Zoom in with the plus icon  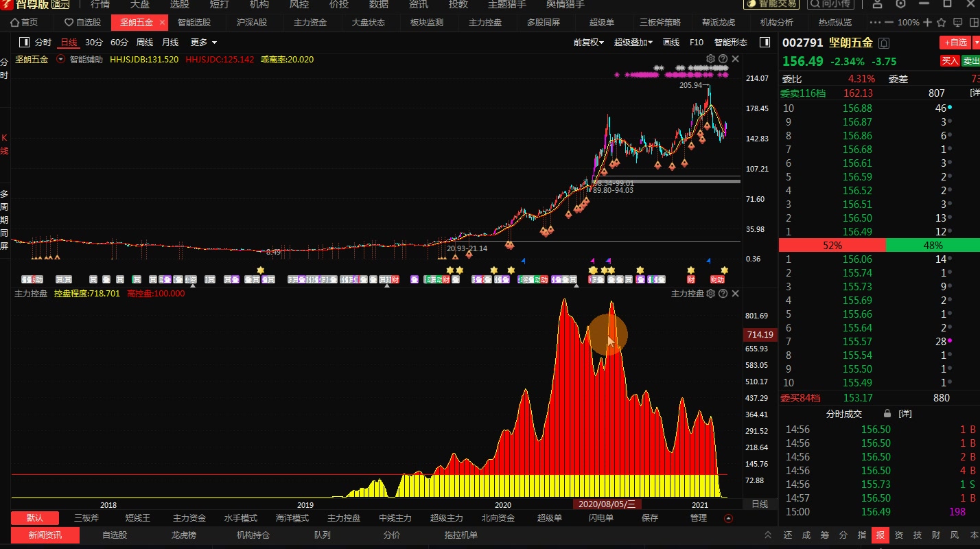[928, 23]
